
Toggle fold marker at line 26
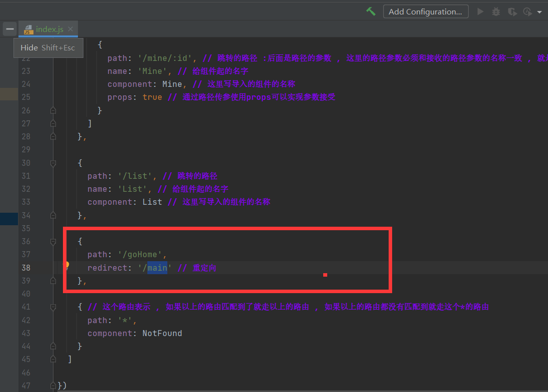(x=53, y=110)
